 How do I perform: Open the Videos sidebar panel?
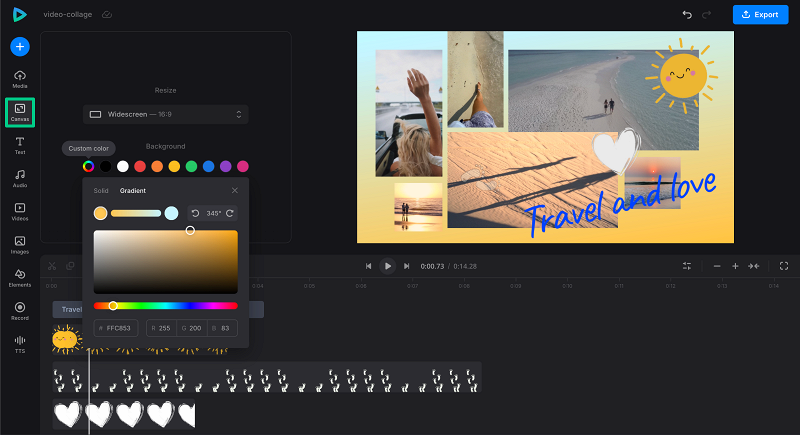pos(20,212)
